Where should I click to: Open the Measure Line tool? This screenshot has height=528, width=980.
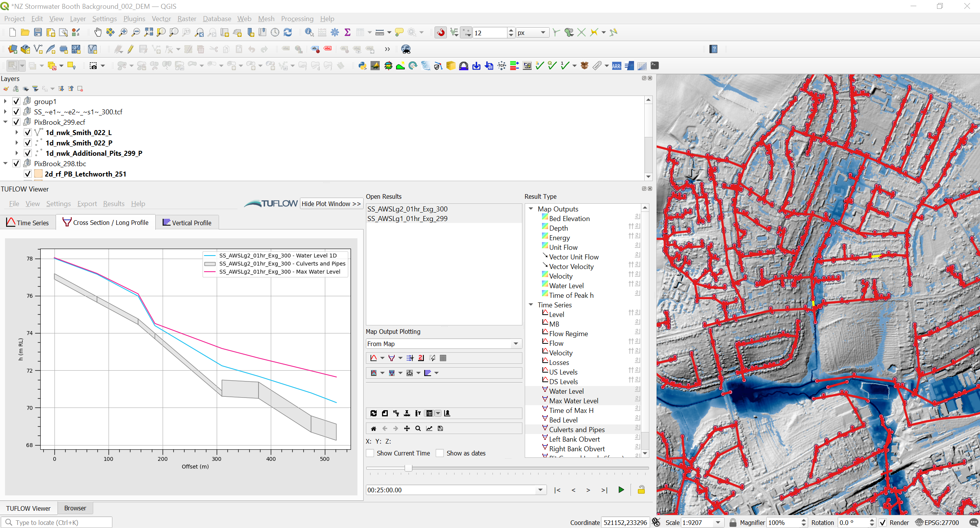coord(380,32)
